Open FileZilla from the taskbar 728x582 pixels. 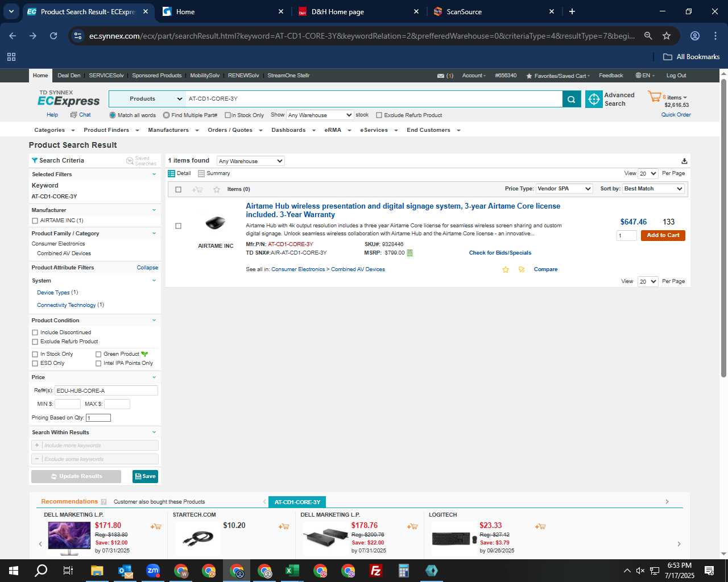376,571
